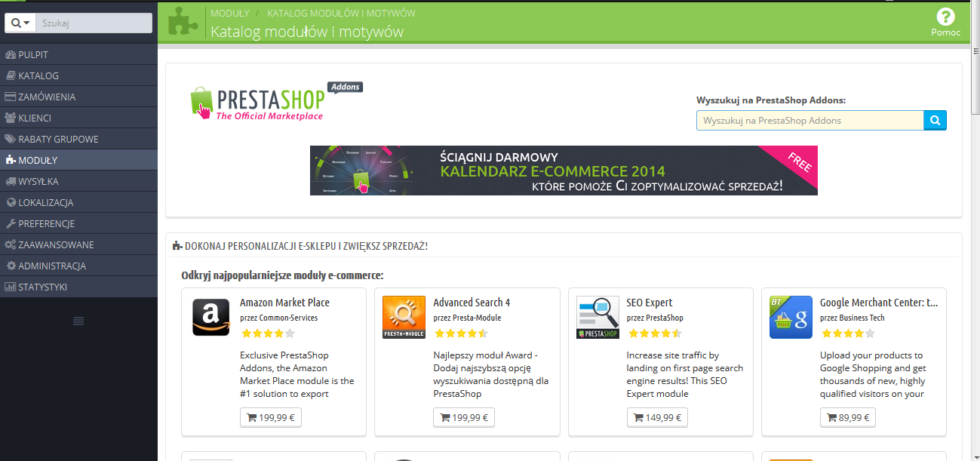Click SEO Expert star rating

click(655, 333)
